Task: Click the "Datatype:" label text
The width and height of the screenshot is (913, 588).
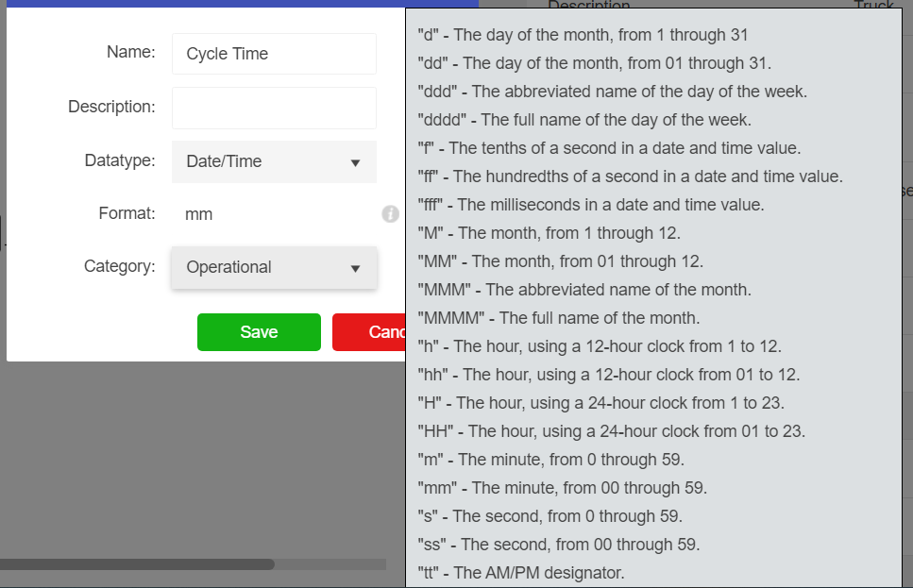Action: coord(119,160)
